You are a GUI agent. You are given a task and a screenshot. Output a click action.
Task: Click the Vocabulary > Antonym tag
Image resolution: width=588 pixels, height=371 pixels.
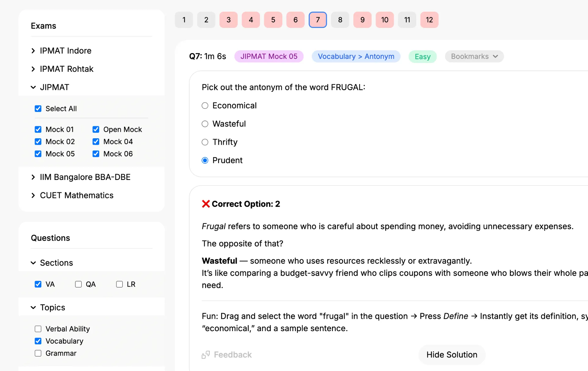click(356, 56)
